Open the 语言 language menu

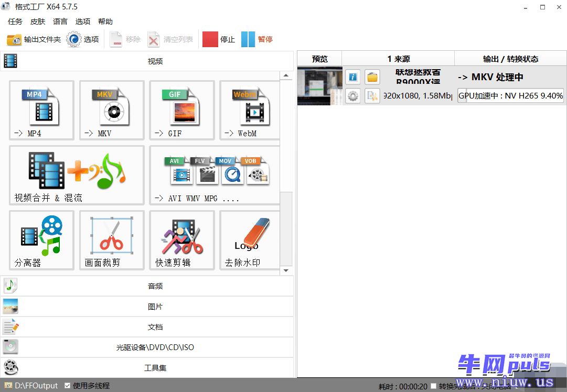point(60,21)
